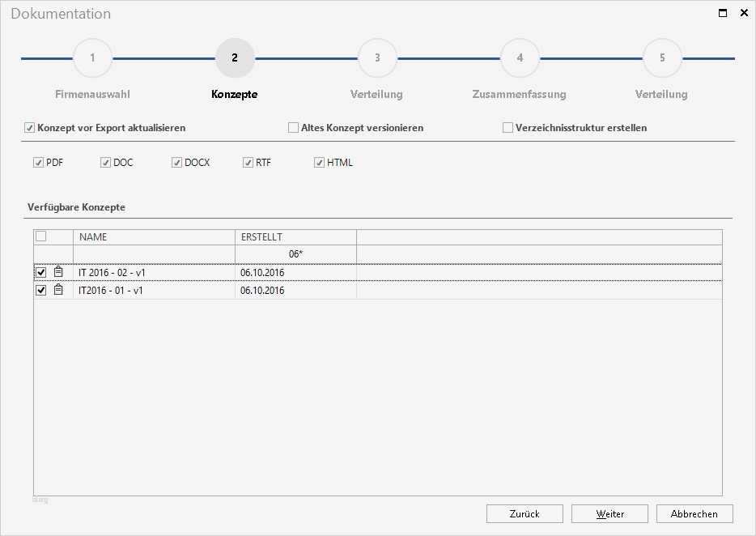Maximize the Dokumentation window
The width and height of the screenshot is (756, 536).
coord(723,13)
